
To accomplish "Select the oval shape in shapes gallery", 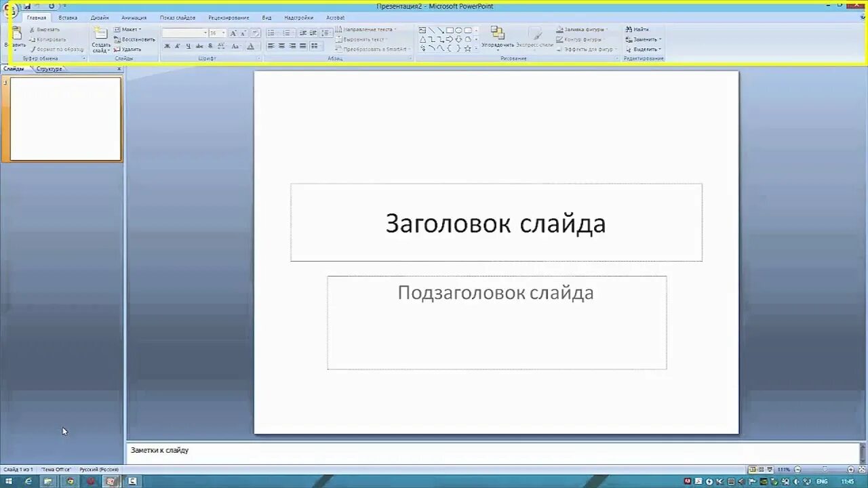I will pyautogui.click(x=458, y=30).
